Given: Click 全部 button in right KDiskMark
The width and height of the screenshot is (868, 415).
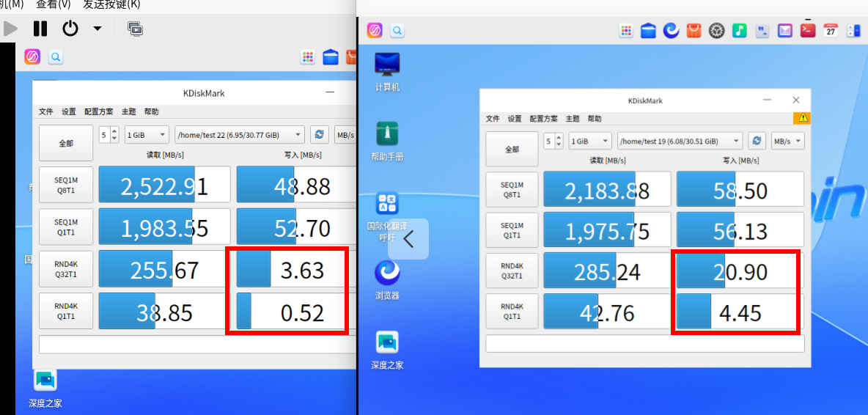Looking at the screenshot, I should [x=512, y=149].
